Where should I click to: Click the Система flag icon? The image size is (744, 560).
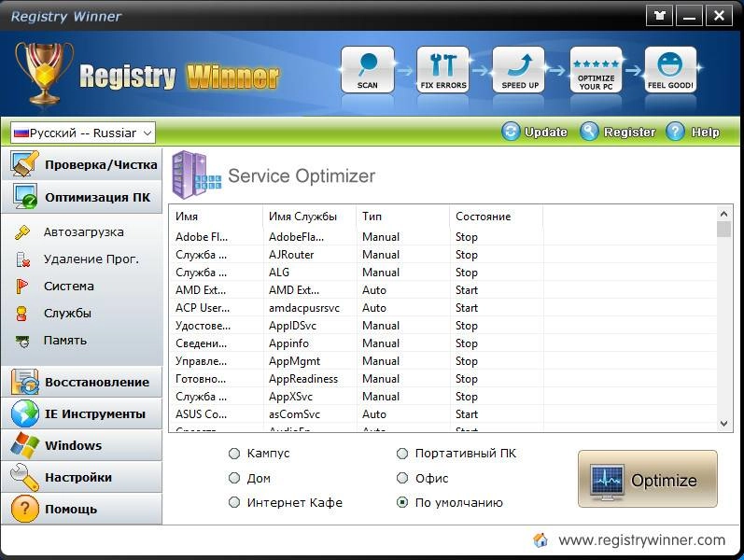[x=22, y=287]
